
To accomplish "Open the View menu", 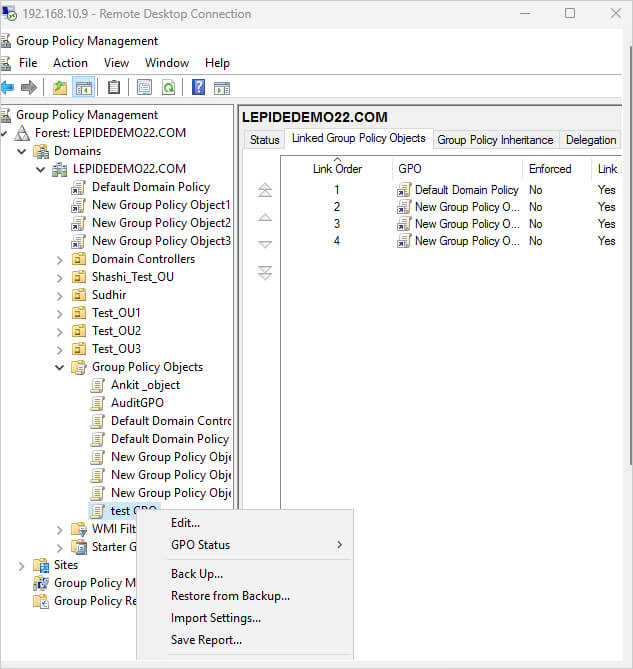I will tap(116, 63).
